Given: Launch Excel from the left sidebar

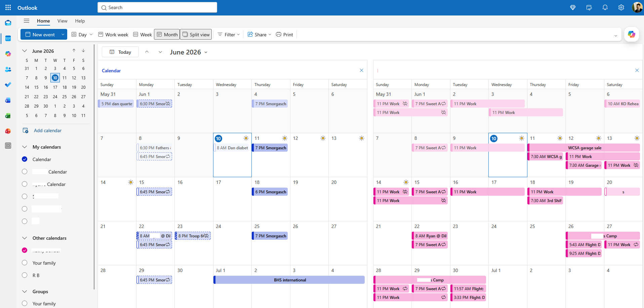Looking at the screenshot, I should [8, 116].
